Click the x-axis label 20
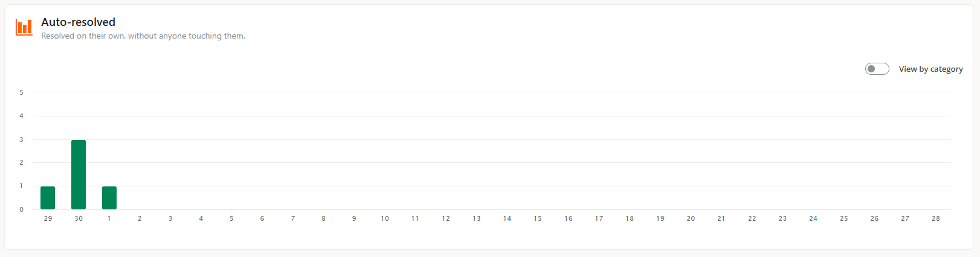 click(x=691, y=218)
